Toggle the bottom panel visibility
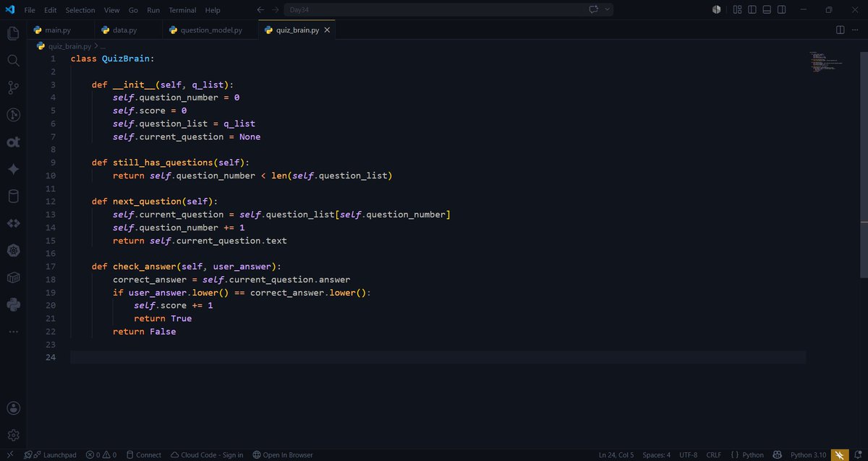The height and width of the screenshot is (461, 868). click(767, 10)
